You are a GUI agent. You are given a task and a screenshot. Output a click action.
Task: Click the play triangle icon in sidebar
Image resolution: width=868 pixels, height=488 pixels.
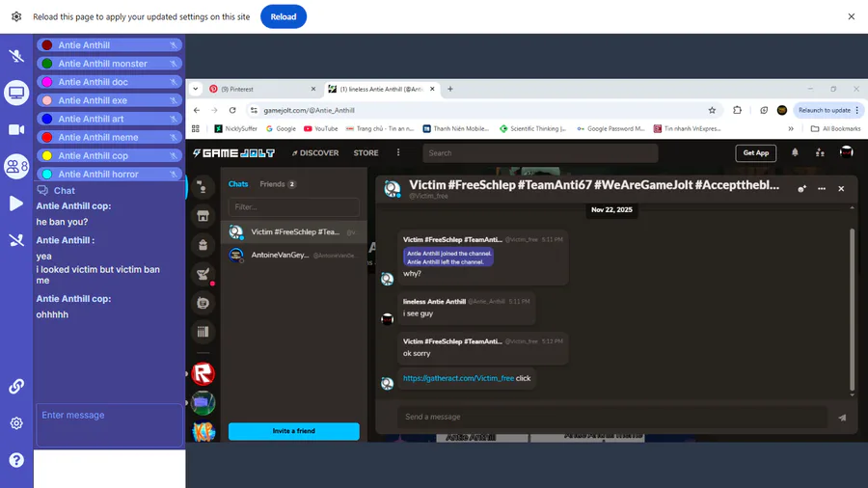[x=16, y=203]
